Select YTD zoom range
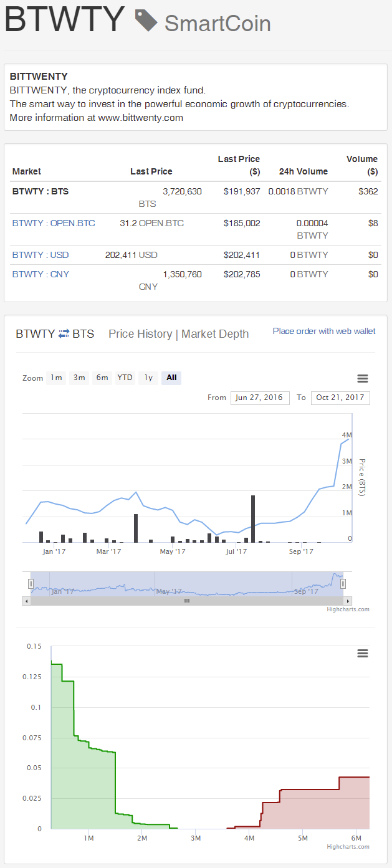Viewport: 392px width, 868px height. click(125, 378)
